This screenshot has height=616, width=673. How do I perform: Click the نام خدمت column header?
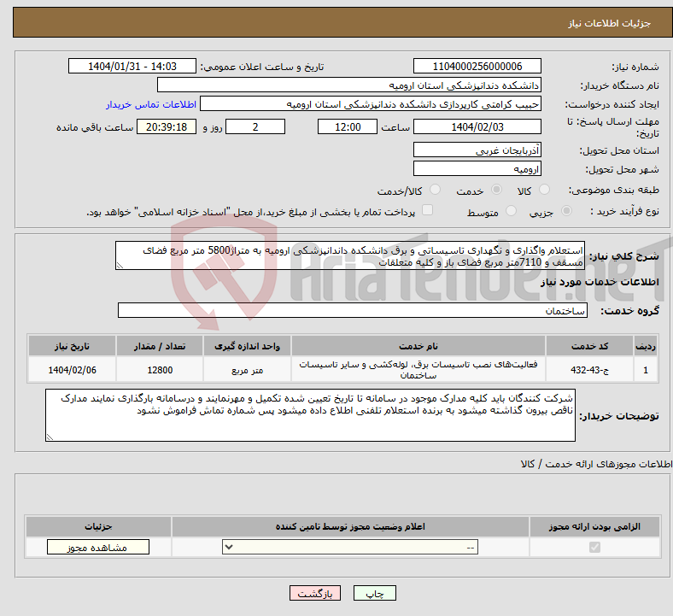coord(418,346)
